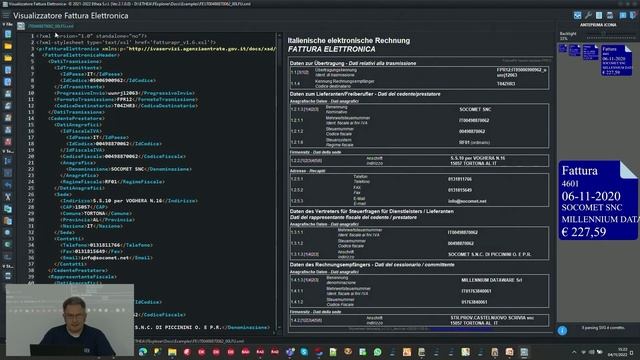Viewport: 640px width, 360px height.
Task: Click the first top-right toolbar icon left of the wrench
Action: click(577, 16)
